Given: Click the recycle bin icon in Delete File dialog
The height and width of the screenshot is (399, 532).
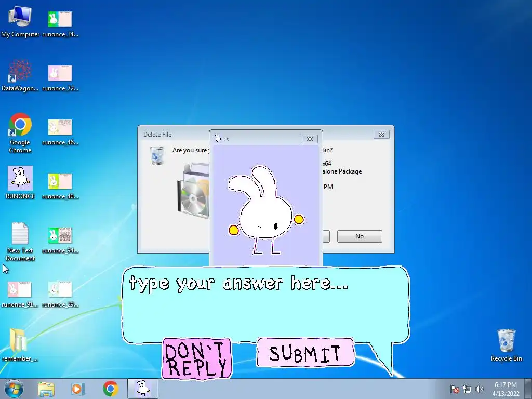Looking at the screenshot, I should [157, 156].
